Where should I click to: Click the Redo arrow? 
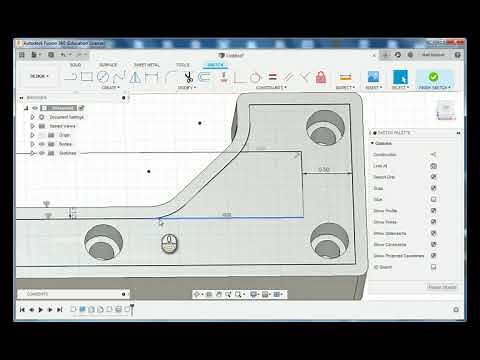(x=79, y=55)
